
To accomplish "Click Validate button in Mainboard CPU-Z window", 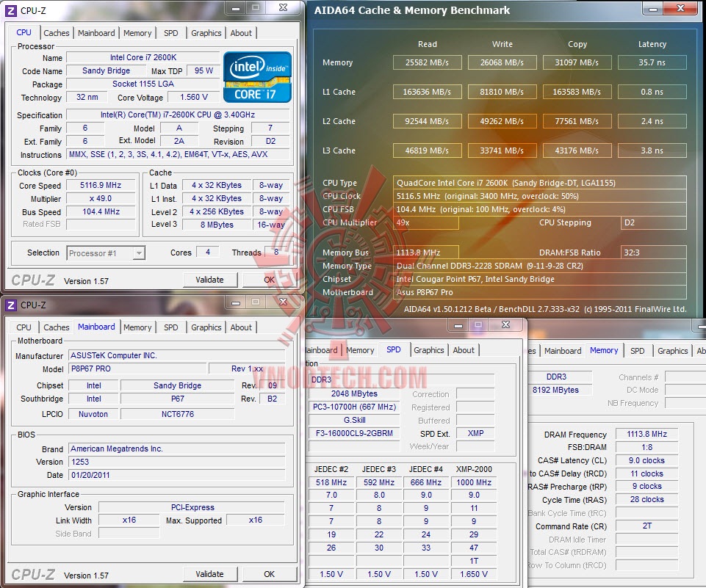I will (x=210, y=574).
